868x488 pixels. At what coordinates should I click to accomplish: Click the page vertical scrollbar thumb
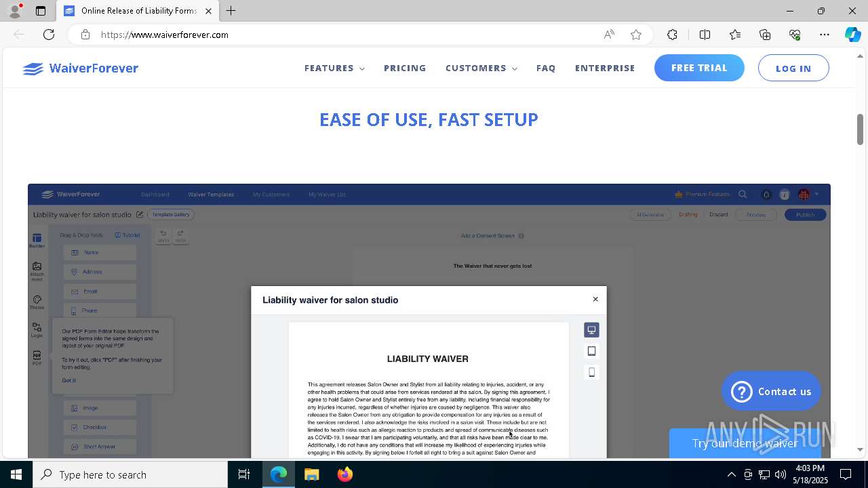[860, 129]
